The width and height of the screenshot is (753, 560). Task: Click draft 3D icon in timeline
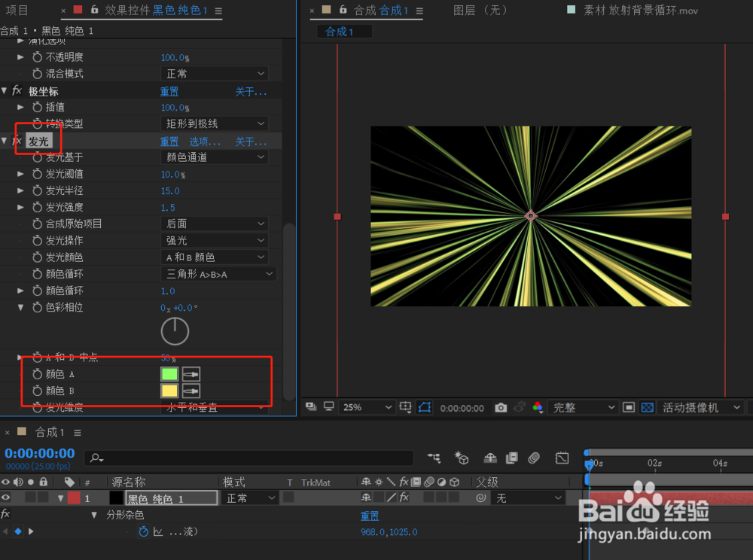pos(462,458)
